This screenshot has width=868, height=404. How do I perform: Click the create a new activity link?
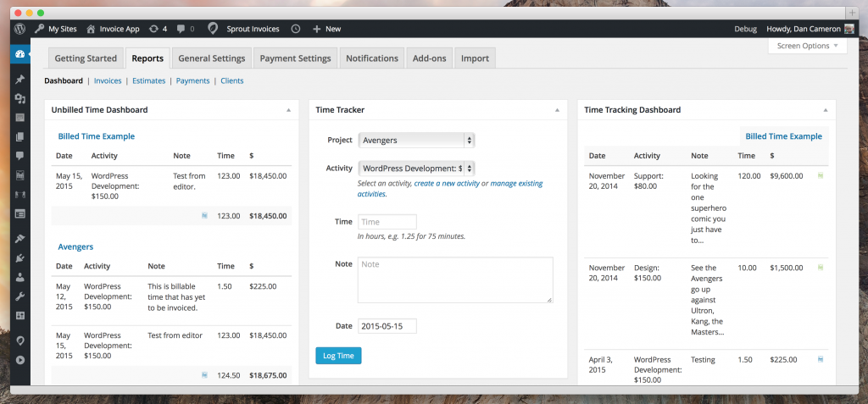click(447, 183)
